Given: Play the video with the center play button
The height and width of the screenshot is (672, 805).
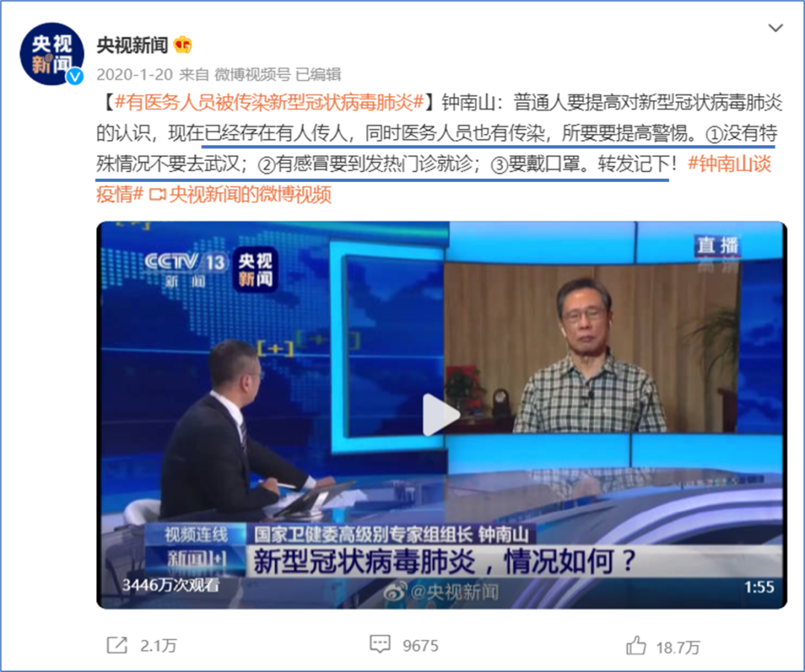Looking at the screenshot, I should click(441, 415).
